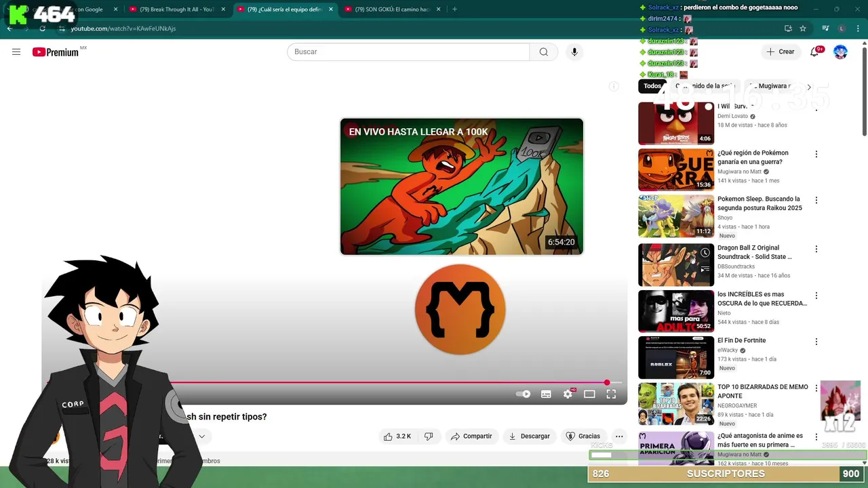
Task: Open options menu for Pokemon Sleep video
Action: (816, 201)
